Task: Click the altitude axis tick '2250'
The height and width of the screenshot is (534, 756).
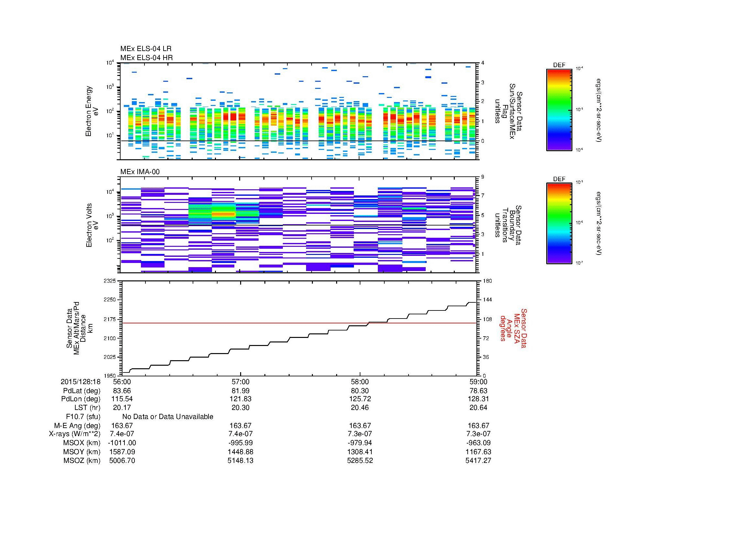Action: click(x=110, y=300)
